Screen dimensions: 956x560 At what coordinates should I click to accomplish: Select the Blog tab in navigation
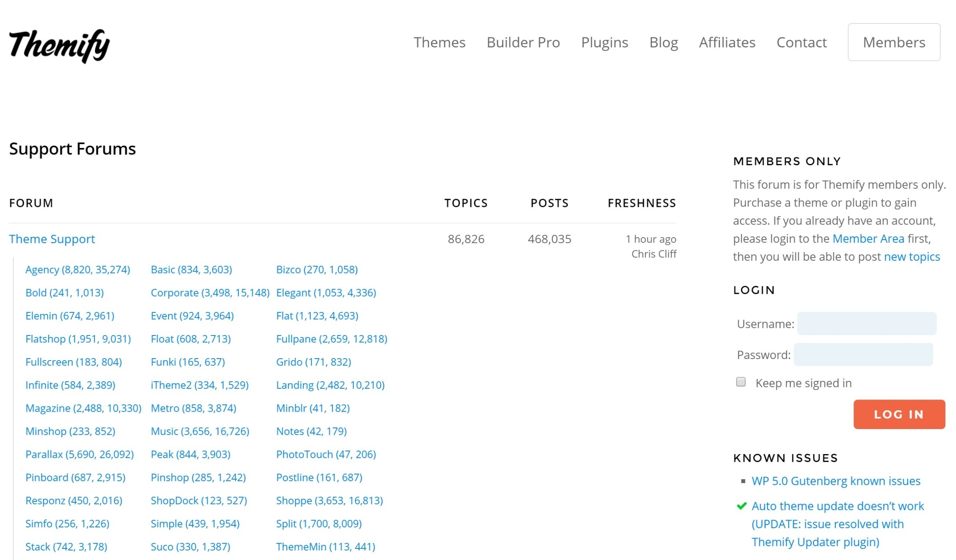664,41
